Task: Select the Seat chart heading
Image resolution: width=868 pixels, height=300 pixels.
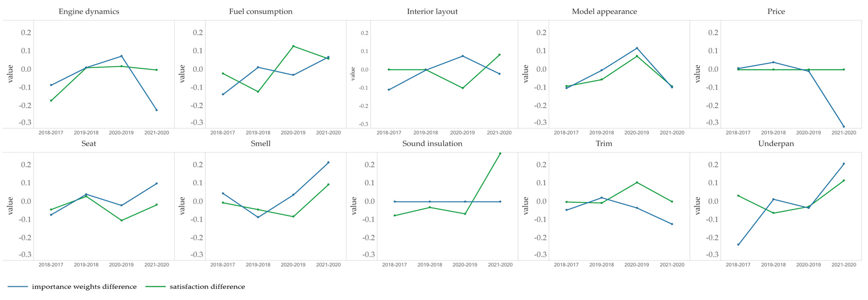Action: point(89,144)
